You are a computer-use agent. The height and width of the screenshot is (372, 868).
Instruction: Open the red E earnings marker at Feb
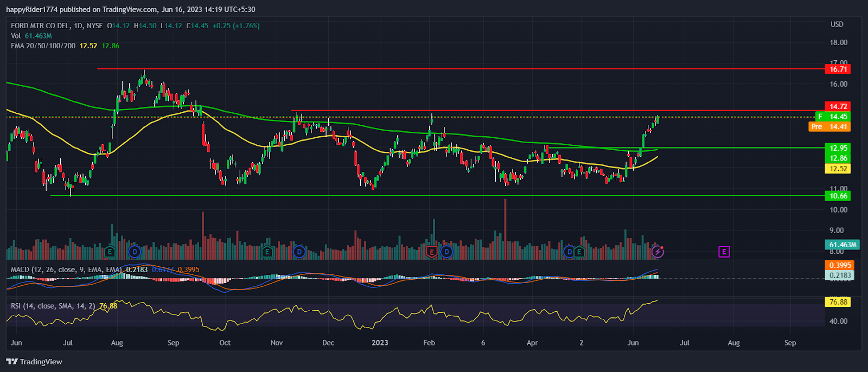[x=432, y=252]
